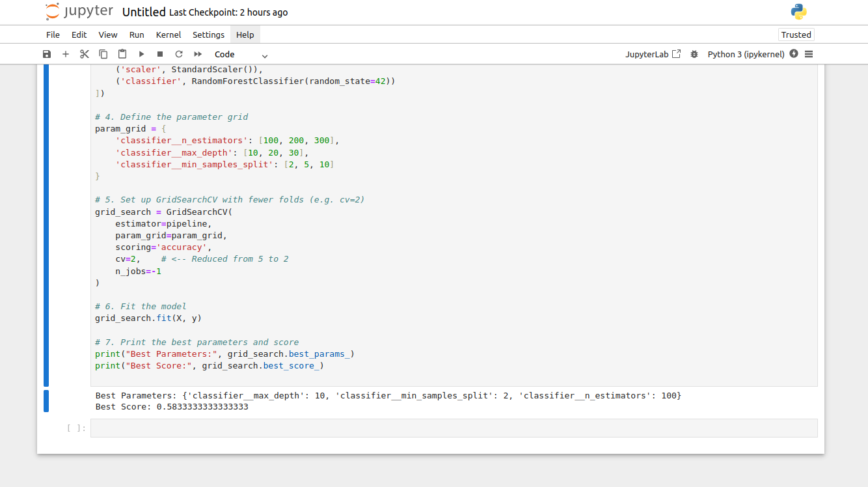Screen dimensions: 868x487
Task: Select the Python 3 (ipykernel) kernel
Action: [x=746, y=54]
